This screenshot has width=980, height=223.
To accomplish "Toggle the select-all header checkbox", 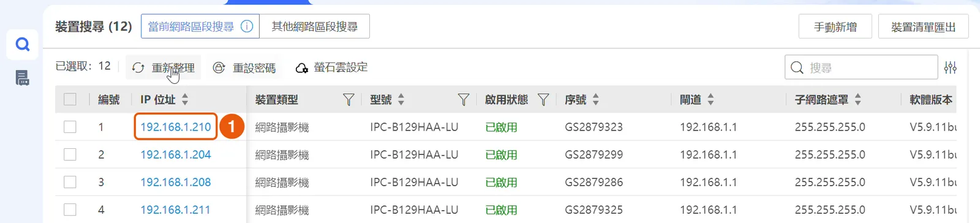I will pyautogui.click(x=70, y=99).
